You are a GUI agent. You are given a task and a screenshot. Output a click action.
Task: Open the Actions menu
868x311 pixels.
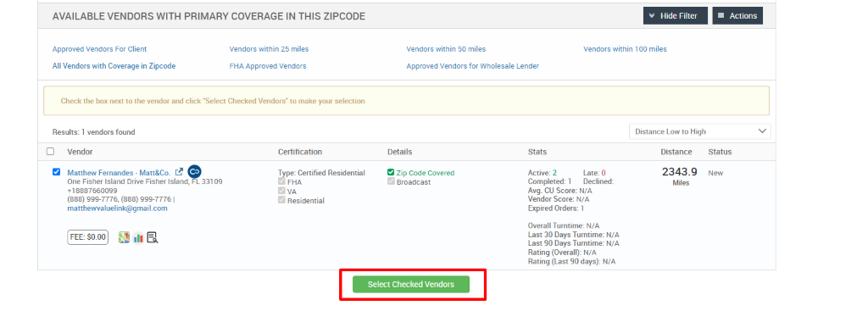point(737,15)
